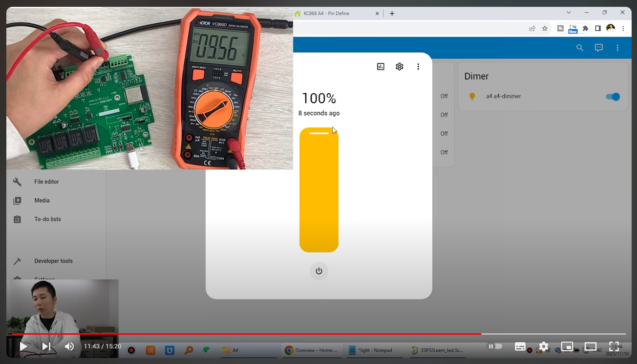
Task: Enter fullscreen mode
Action: pos(614,347)
